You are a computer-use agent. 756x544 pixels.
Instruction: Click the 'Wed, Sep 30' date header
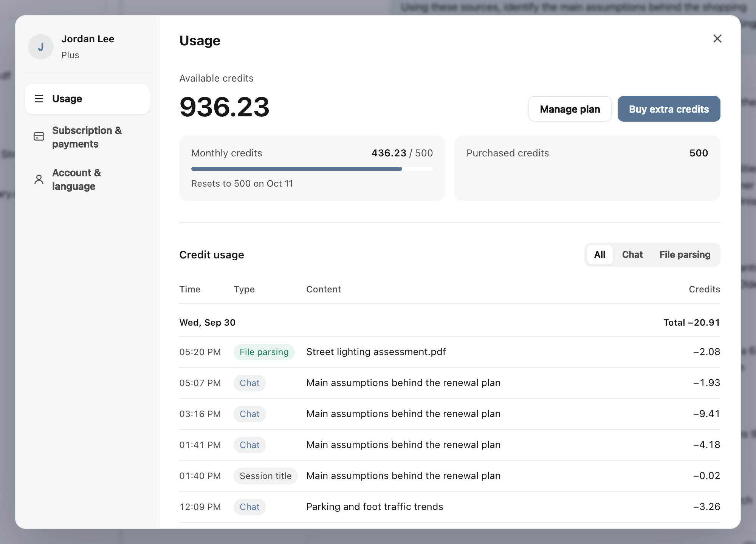[207, 323]
